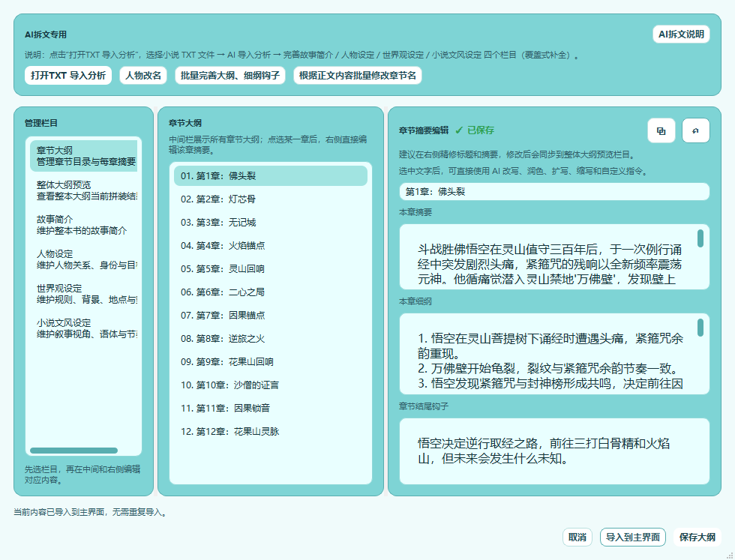
Task: Open the 故事简介 section
Action: [83, 225]
